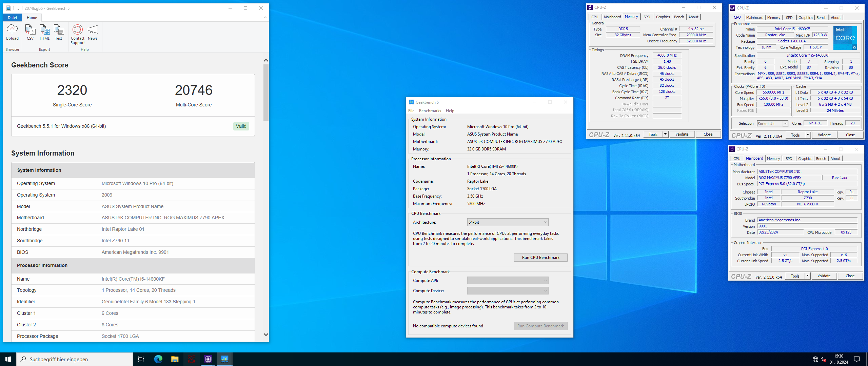The image size is (868, 366).
Task: Open Graphics tab in CPU-Z processor window
Action: [x=805, y=18]
